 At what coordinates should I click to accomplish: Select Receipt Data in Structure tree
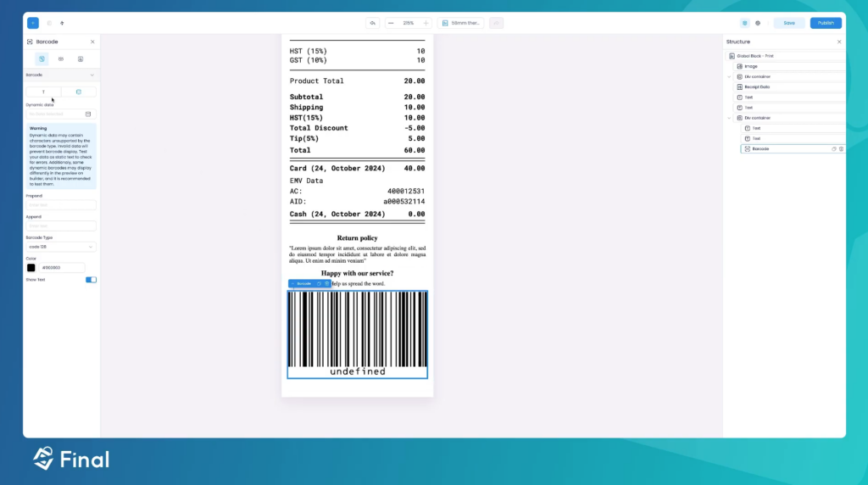point(789,87)
